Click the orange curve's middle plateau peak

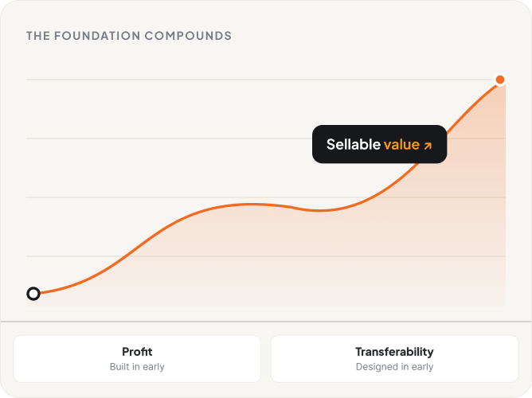click(252, 205)
